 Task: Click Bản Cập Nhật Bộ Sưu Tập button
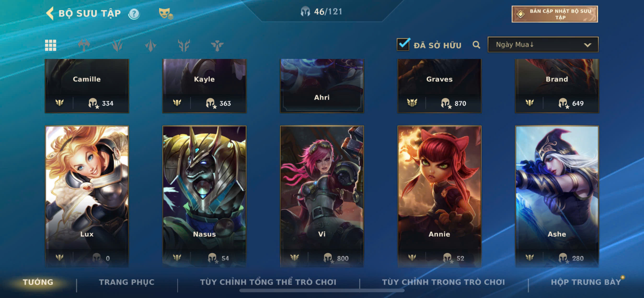555,14
